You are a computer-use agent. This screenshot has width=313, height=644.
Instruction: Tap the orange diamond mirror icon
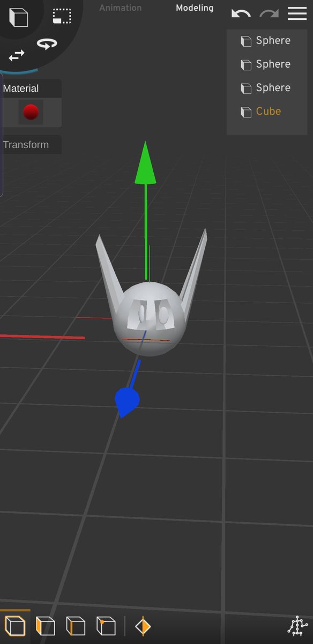tap(143, 626)
